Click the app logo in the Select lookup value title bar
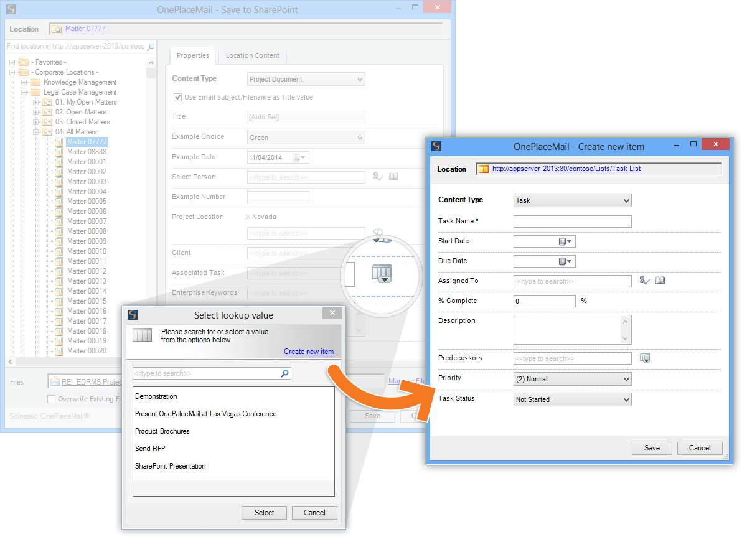The width and height of the screenshot is (747, 560). click(132, 315)
